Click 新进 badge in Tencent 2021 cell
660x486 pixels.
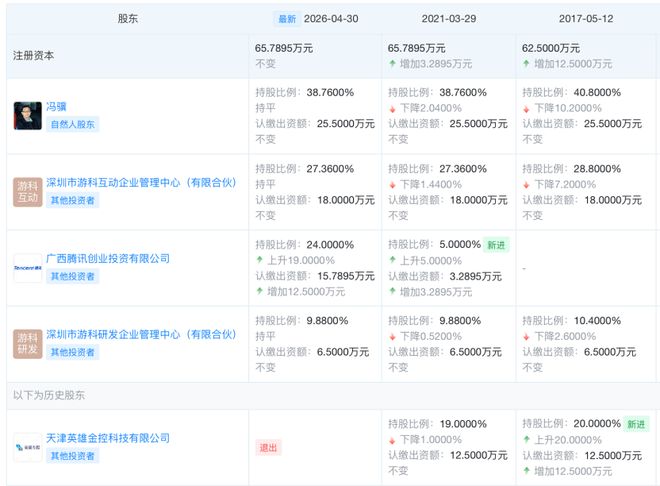pyautogui.click(x=496, y=245)
